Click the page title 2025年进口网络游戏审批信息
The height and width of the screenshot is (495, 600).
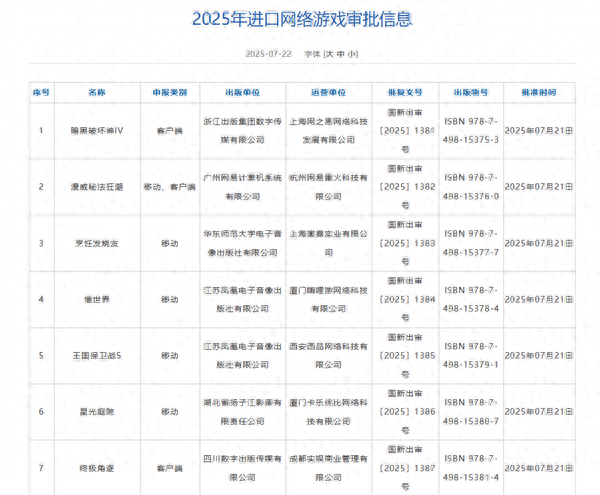[302, 19]
